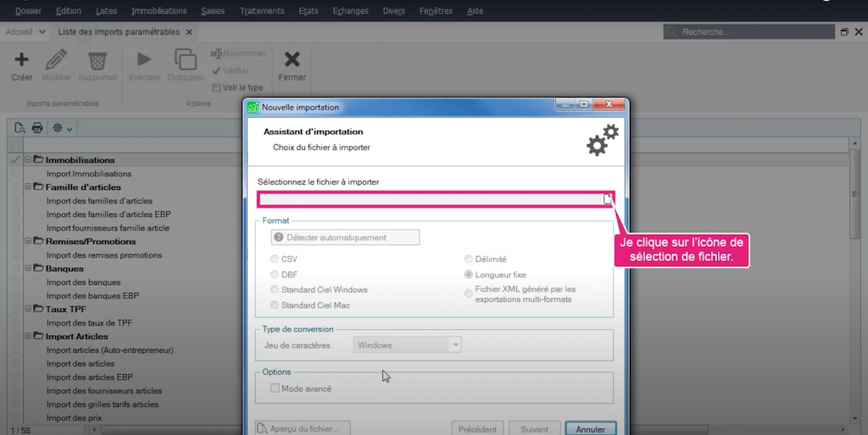
Task: Click the Famille d'articles folder icon
Action: coord(38,187)
